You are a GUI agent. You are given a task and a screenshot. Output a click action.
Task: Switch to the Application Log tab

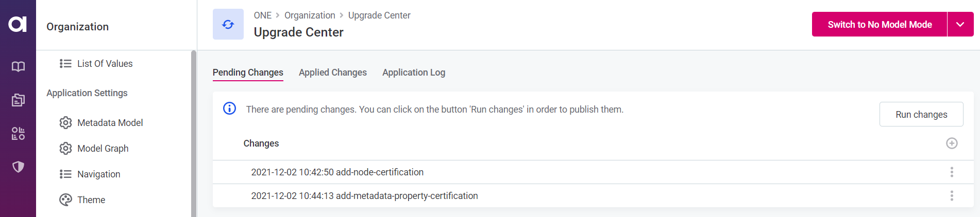(413, 73)
